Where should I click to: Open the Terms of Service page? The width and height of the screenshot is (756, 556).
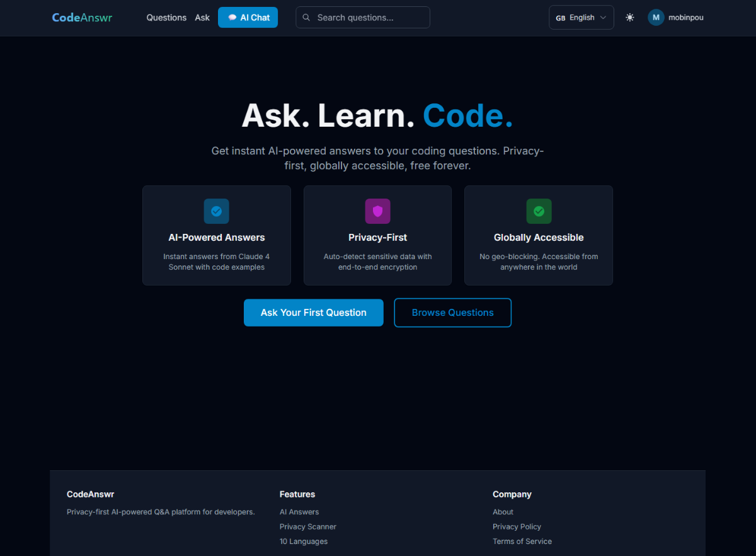522,541
